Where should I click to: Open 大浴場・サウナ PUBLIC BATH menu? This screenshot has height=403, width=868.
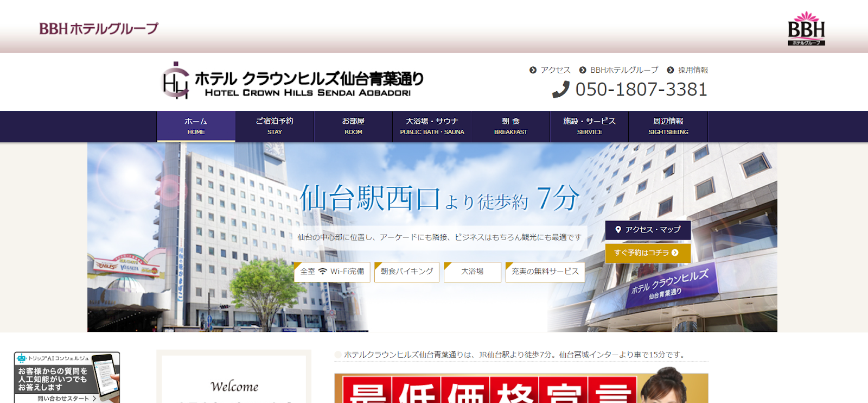pyautogui.click(x=432, y=127)
